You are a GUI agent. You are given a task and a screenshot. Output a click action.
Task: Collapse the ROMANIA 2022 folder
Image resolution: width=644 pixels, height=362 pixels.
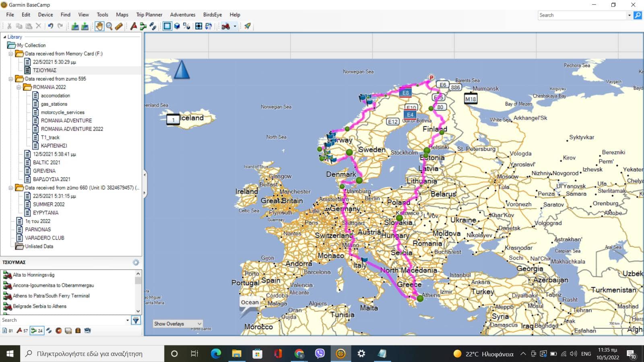point(19,87)
